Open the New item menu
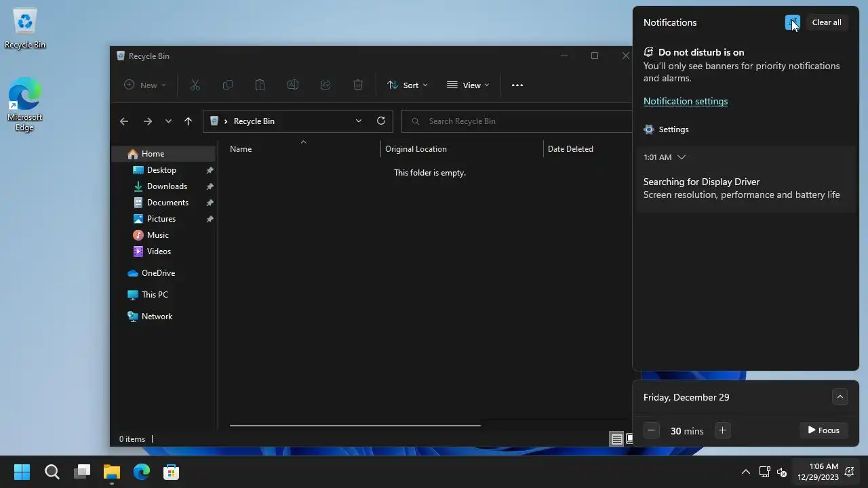Viewport: 868px width, 488px height. click(x=144, y=85)
